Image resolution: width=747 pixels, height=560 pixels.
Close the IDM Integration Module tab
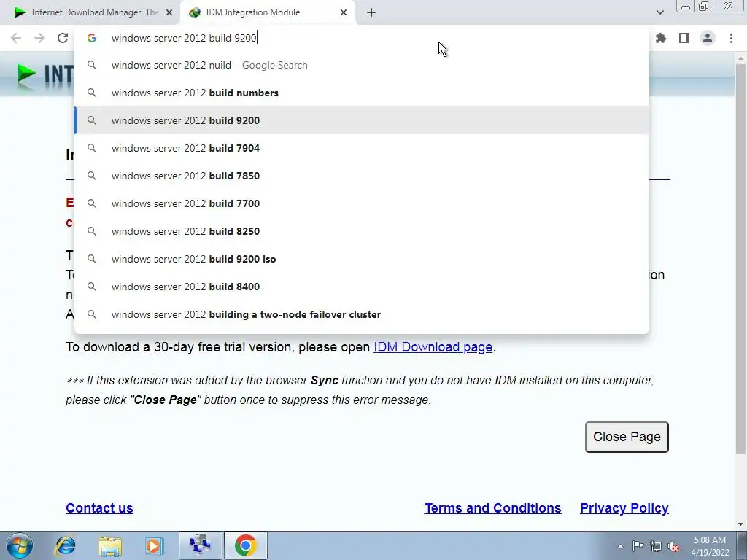pos(344,12)
